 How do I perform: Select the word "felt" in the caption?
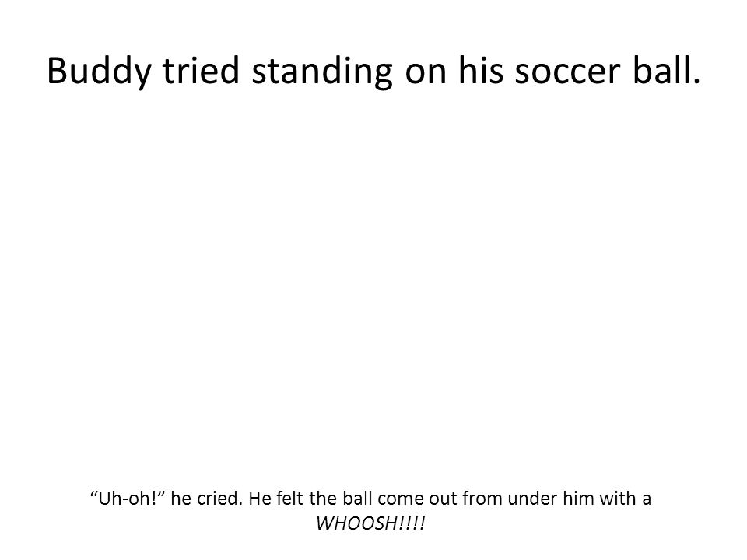point(289,498)
